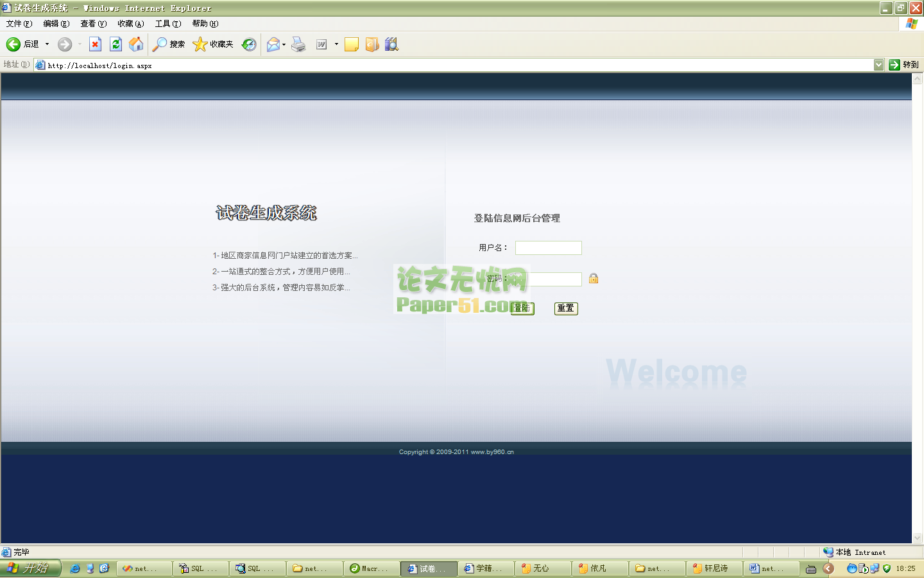Click the orange book toolbar icon
Image resolution: width=924 pixels, height=578 pixels.
tap(372, 44)
